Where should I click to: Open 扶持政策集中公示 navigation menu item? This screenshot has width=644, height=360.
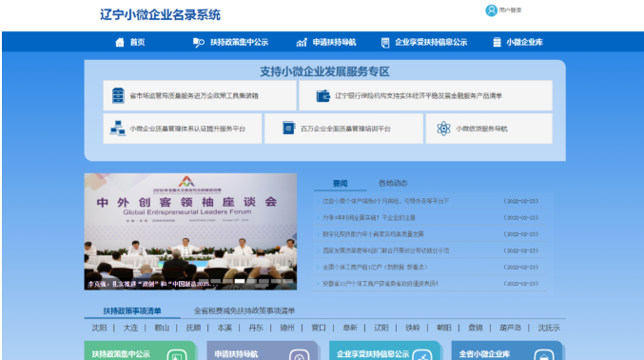coord(239,42)
